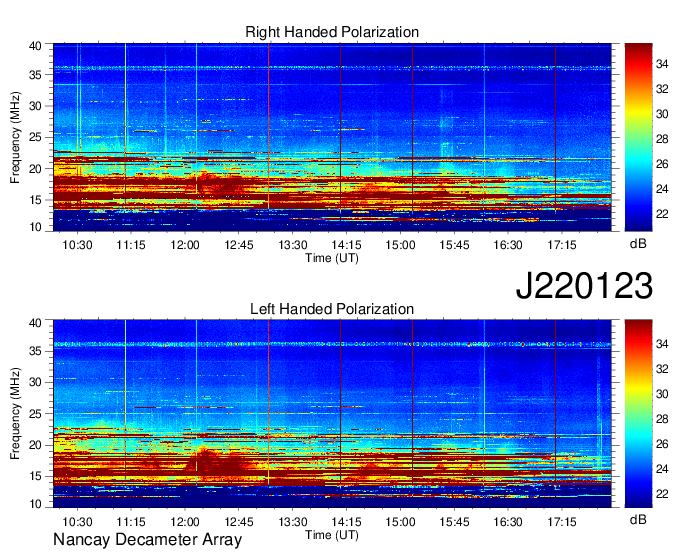Click the 12:45 time tick of Right Handed plot
The width and height of the screenshot is (680, 552).
click(x=239, y=245)
